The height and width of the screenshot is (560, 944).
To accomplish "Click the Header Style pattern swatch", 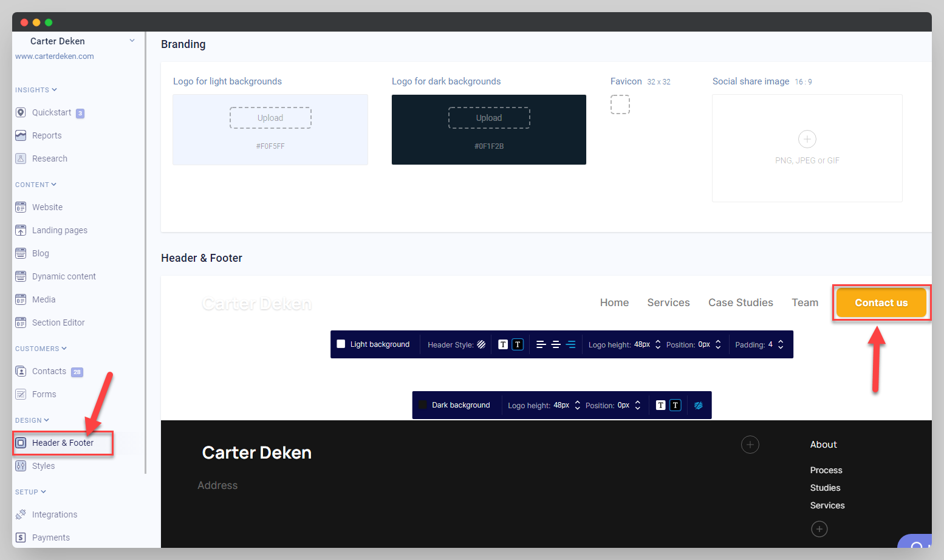I will (x=481, y=344).
